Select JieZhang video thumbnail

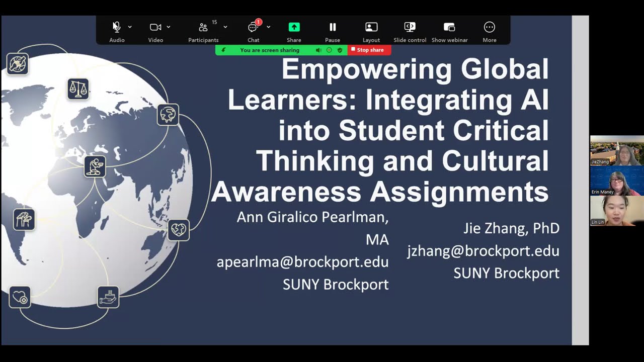point(617,150)
